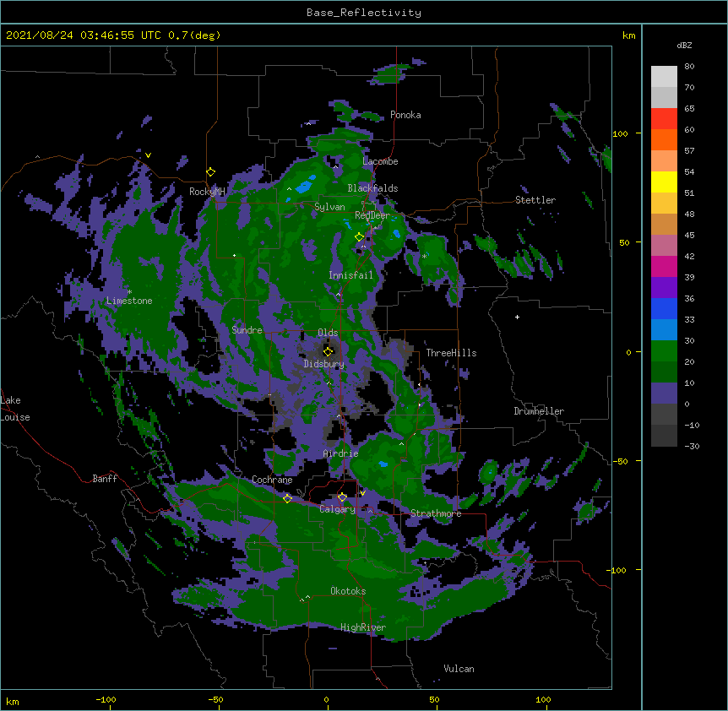Click the dBZ legend heading
Viewport: 728px width, 711px height.
684,46
